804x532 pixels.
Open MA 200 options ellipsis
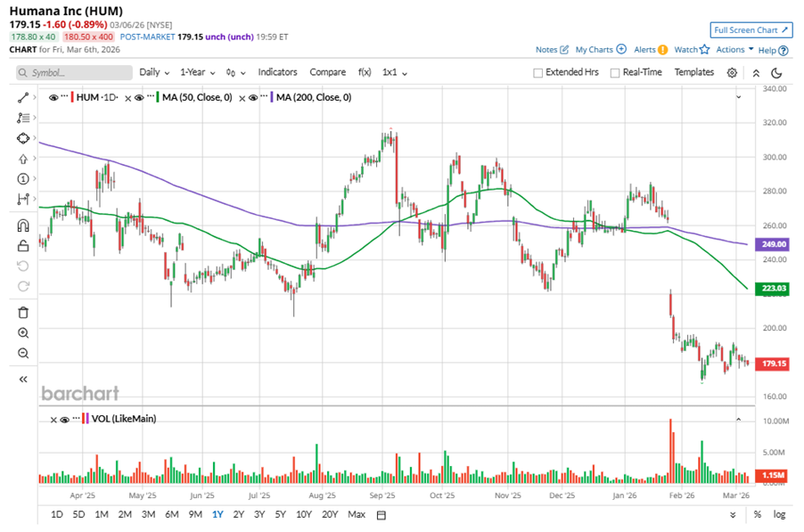tap(264, 96)
